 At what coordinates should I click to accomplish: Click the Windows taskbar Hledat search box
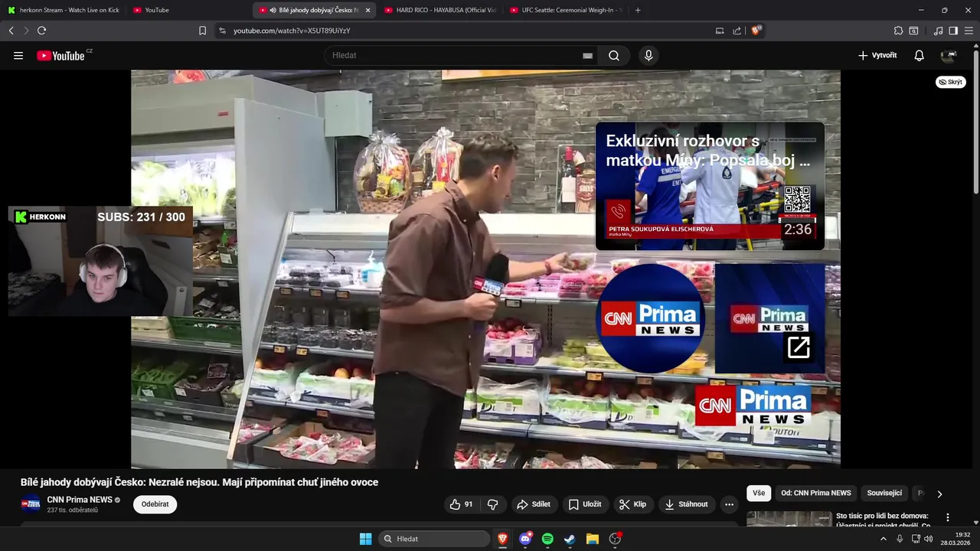(435, 539)
